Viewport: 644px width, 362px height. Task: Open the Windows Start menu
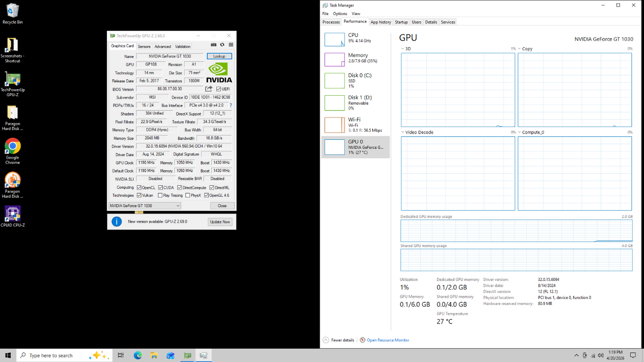pos(8,355)
